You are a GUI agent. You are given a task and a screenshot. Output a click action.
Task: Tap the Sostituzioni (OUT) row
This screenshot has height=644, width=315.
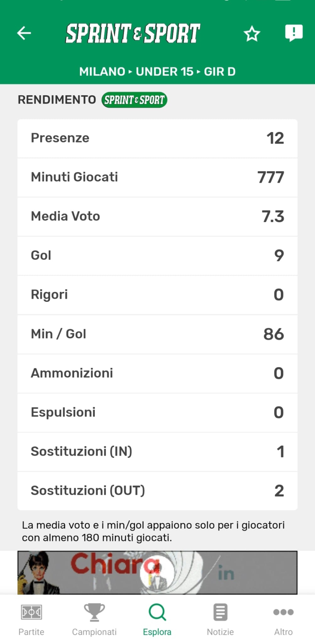click(157, 491)
